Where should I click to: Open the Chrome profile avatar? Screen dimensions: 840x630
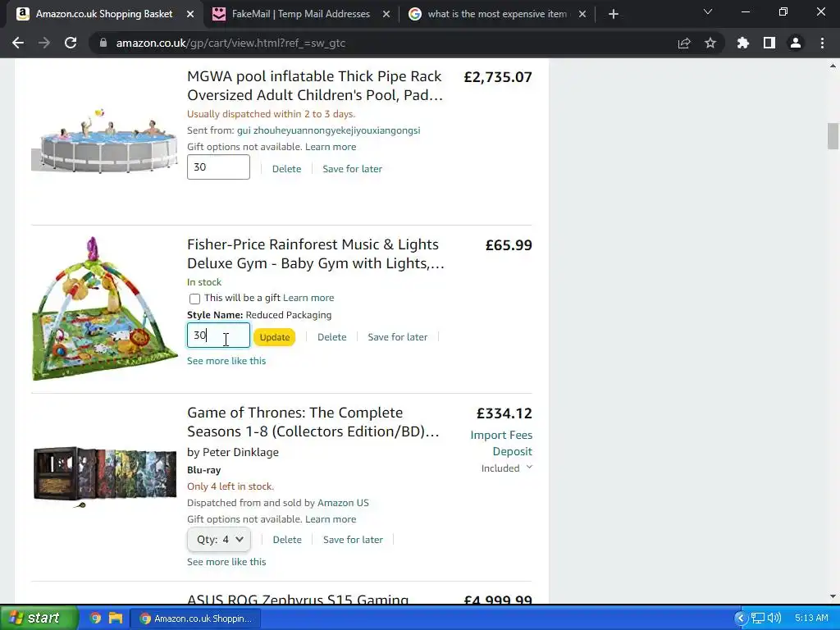(x=796, y=43)
